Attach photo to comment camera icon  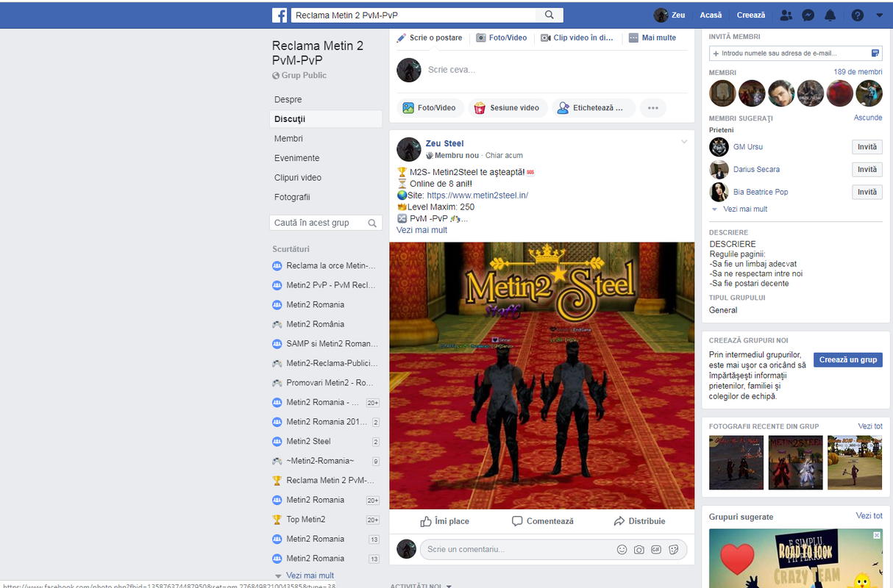(x=639, y=549)
